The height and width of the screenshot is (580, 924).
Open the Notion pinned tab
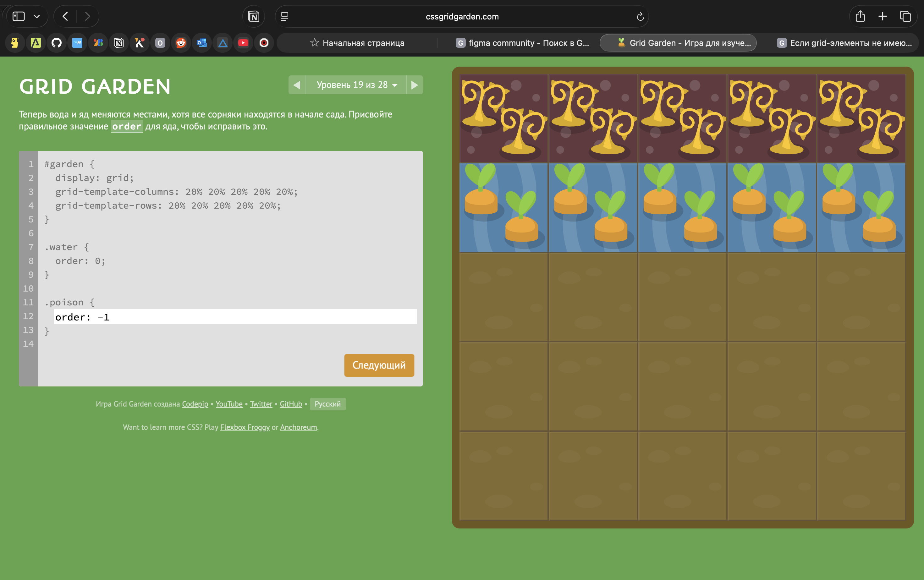[x=118, y=43]
